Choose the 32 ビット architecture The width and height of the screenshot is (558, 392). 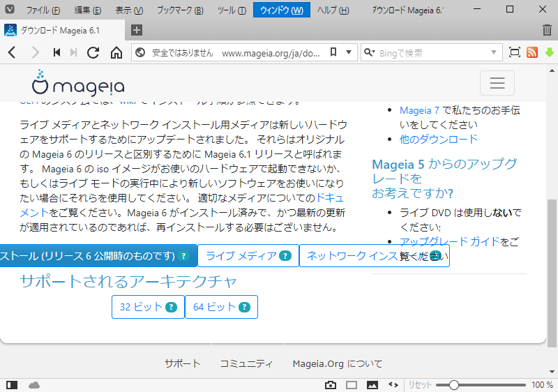[x=148, y=307]
